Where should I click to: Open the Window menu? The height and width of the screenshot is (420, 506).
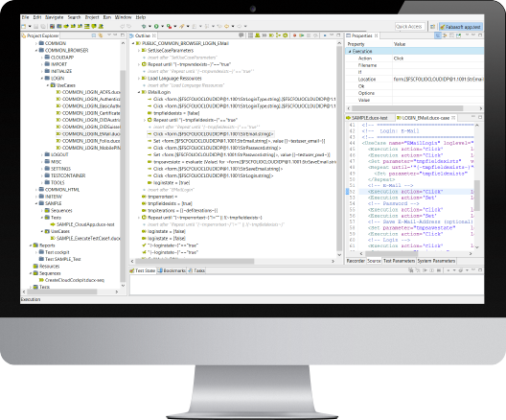[x=124, y=17]
